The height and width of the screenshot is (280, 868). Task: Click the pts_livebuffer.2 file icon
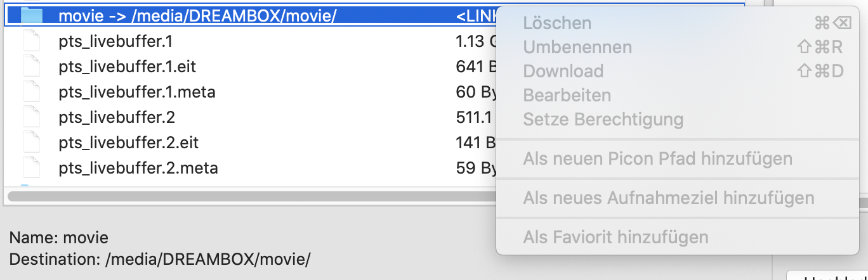pos(31,118)
